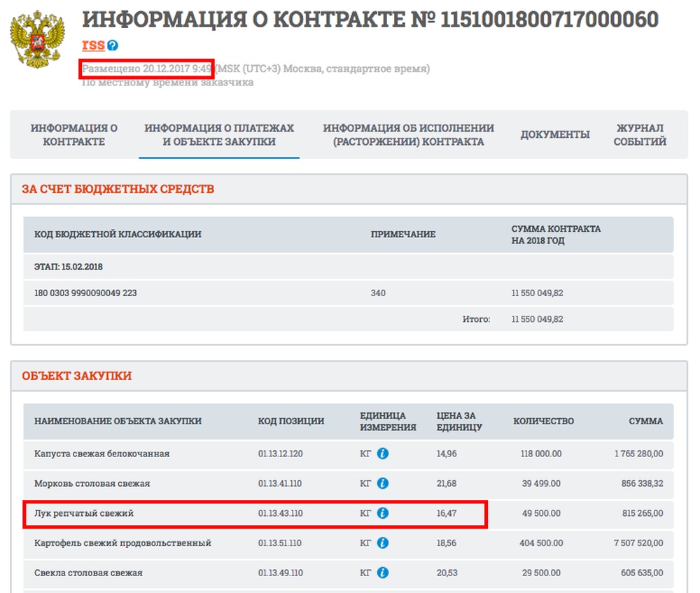Click the За счет бюджетных средств header
Screen dimensions: 700x593
[118, 189]
